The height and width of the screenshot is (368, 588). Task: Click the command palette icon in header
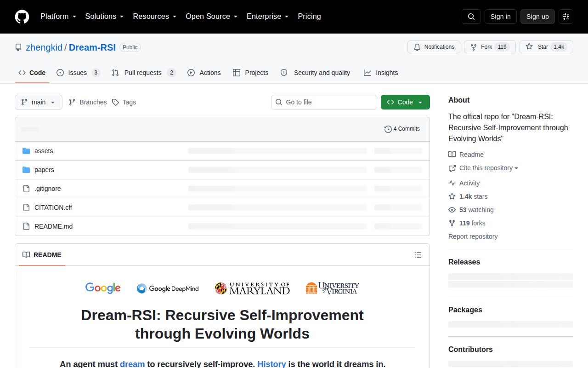(566, 17)
